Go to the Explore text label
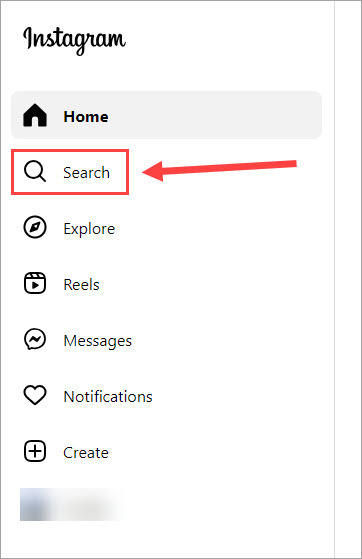 pos(89,229)
